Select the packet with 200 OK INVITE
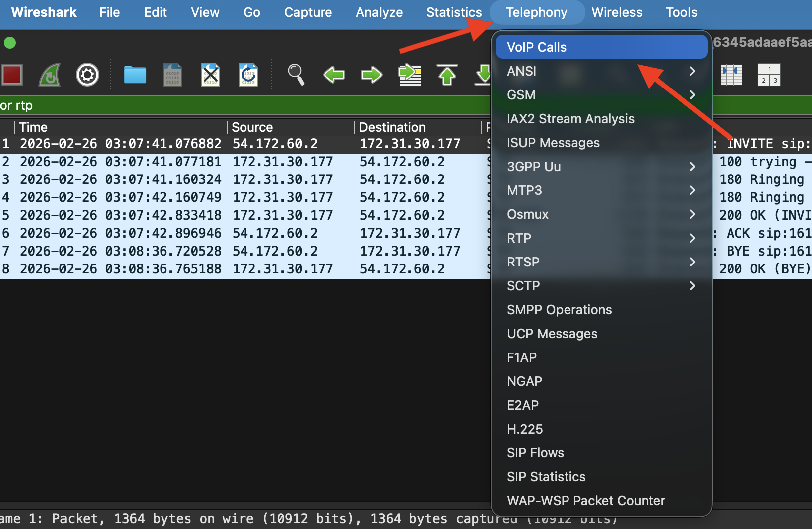The width and height of the screenshot is (812, 529). click(199, 215)
